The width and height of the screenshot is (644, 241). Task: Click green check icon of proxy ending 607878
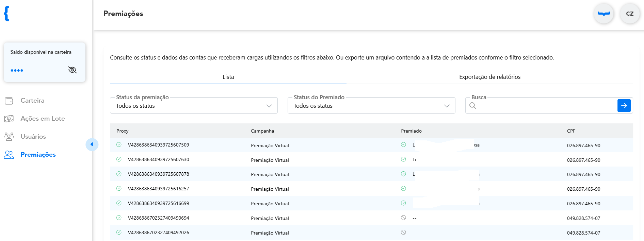[x=119, y=174]
